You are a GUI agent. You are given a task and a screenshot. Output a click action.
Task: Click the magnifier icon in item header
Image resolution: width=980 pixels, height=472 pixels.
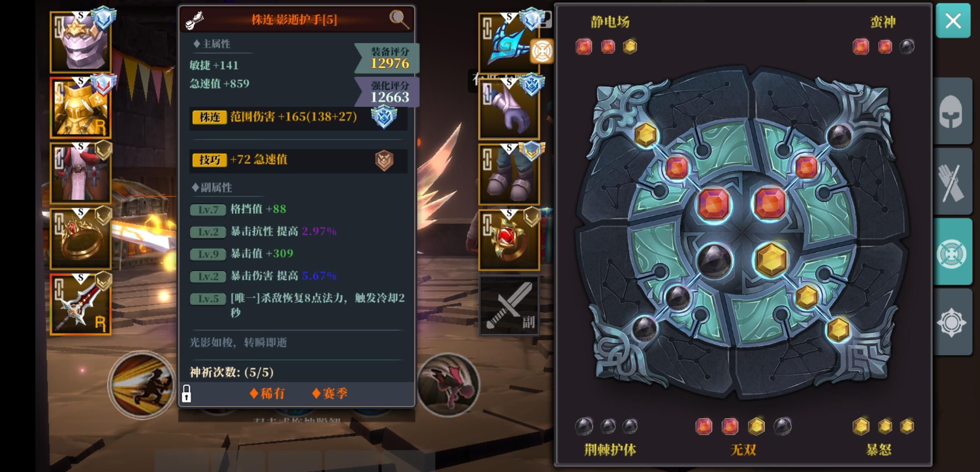point(399,19)
